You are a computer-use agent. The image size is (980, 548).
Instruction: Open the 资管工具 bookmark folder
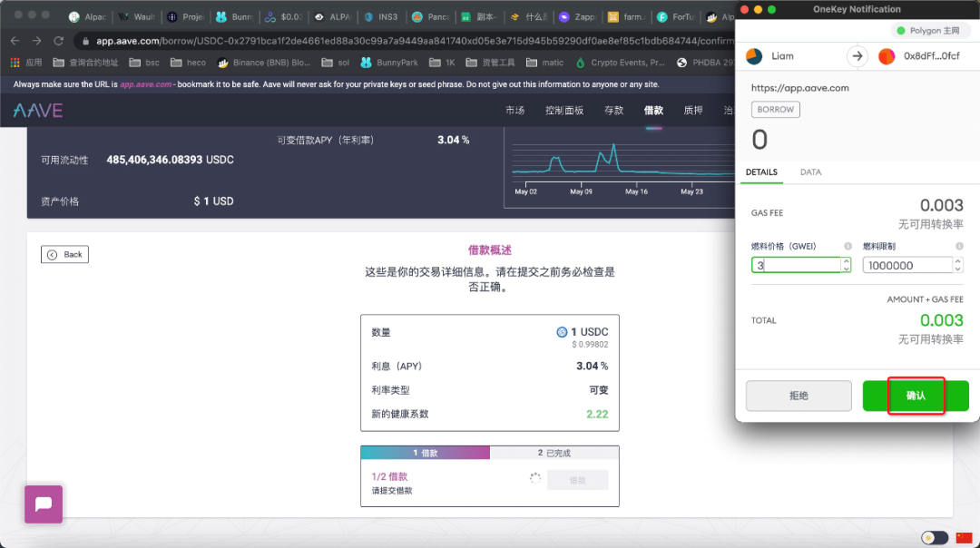point(491,63)
